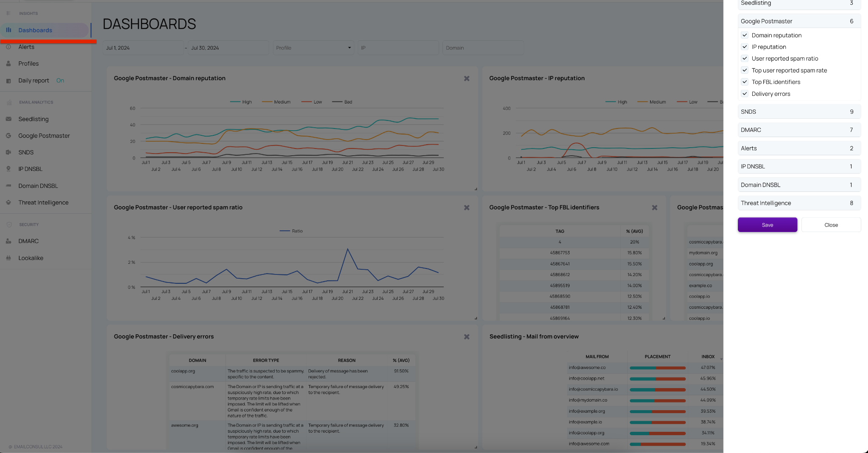The height and width of the screenshot is (453, 868).
Task: Click resize handle of spam ratio widget
Action: 476,318
